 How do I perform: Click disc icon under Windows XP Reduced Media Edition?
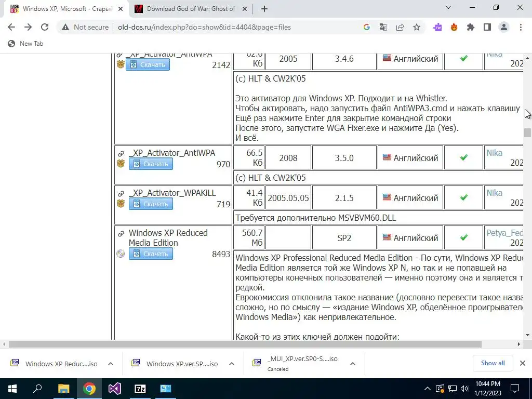click(121, 254)
